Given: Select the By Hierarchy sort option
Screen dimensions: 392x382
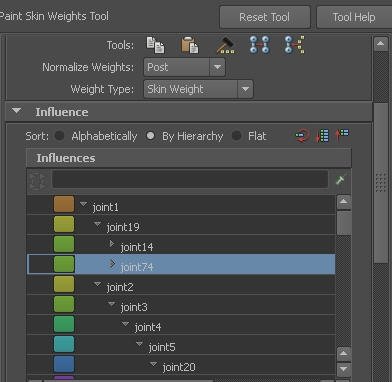Looking at the screenshot, I should click(150, 136).
